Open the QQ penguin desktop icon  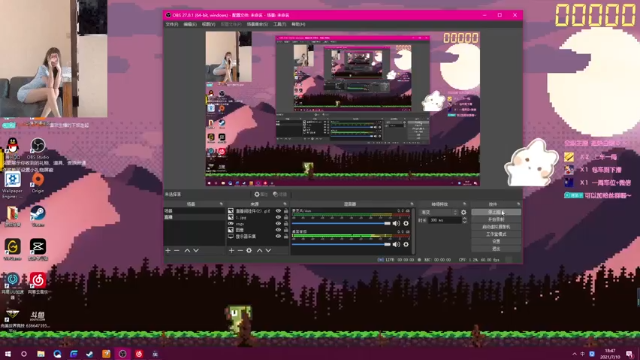pyautogui.click(x=13, y=148)
